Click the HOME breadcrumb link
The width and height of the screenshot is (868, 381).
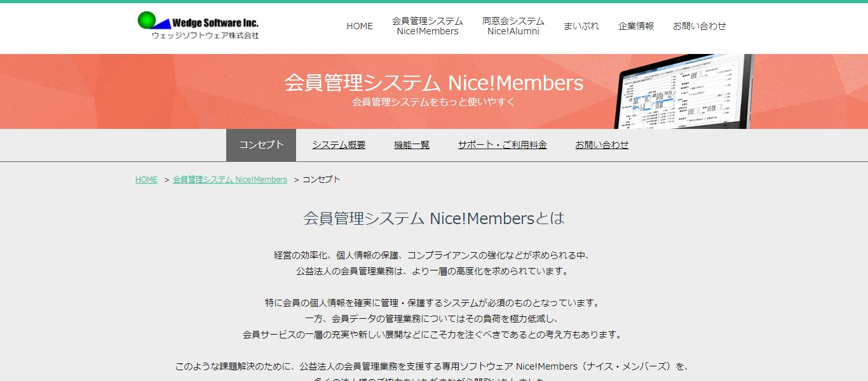(146, 179)
